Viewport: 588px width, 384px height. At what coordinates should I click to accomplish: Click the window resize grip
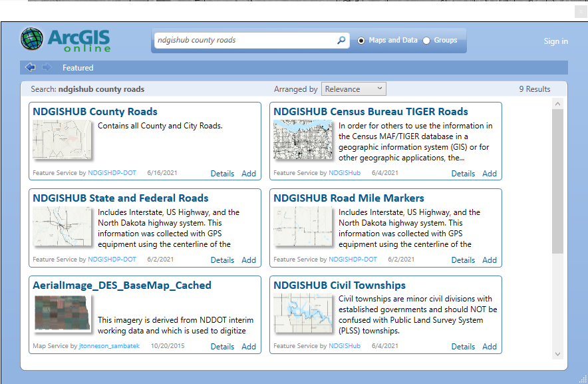coord(583,379)
